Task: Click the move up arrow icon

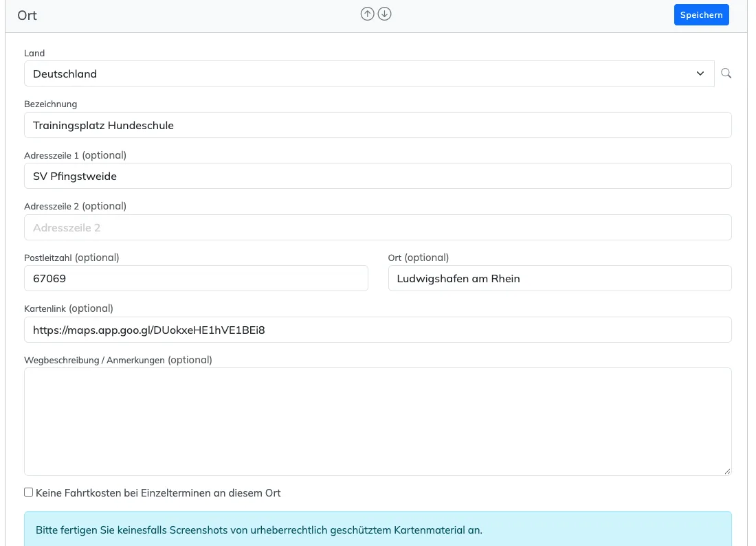Action: [x=368, y=14]
